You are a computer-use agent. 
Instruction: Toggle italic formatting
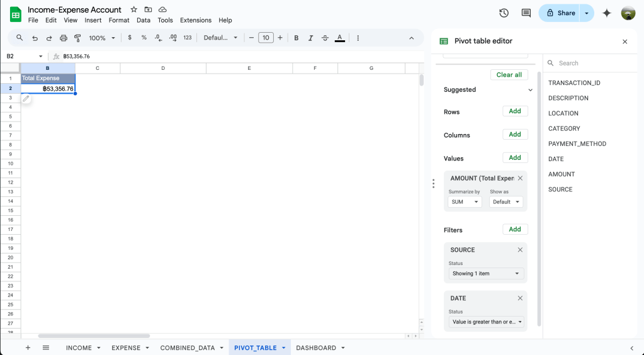(310, 38)
